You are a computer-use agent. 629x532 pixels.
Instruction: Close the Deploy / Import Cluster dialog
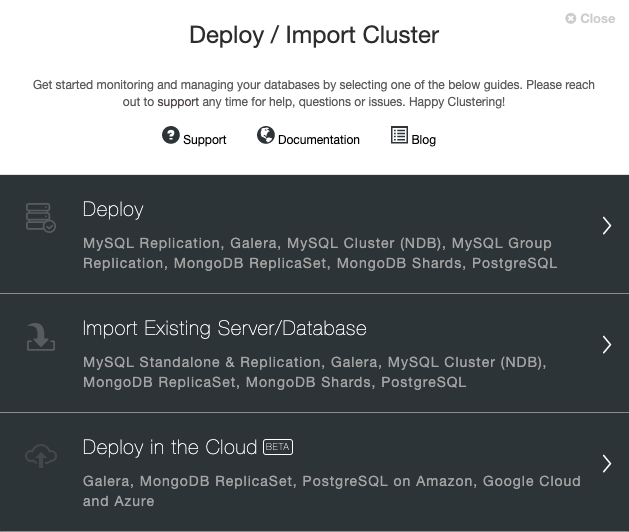[590, 18]
